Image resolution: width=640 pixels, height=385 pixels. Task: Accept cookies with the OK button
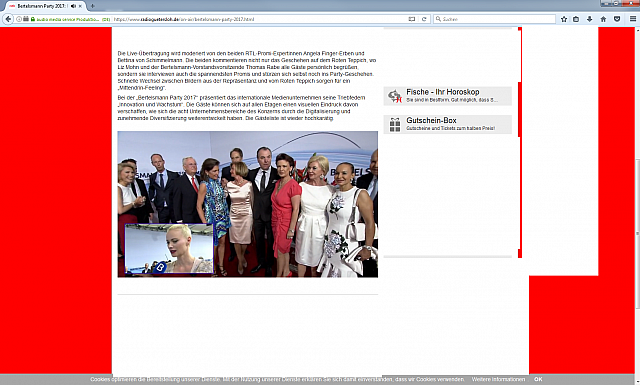[538, 379]
